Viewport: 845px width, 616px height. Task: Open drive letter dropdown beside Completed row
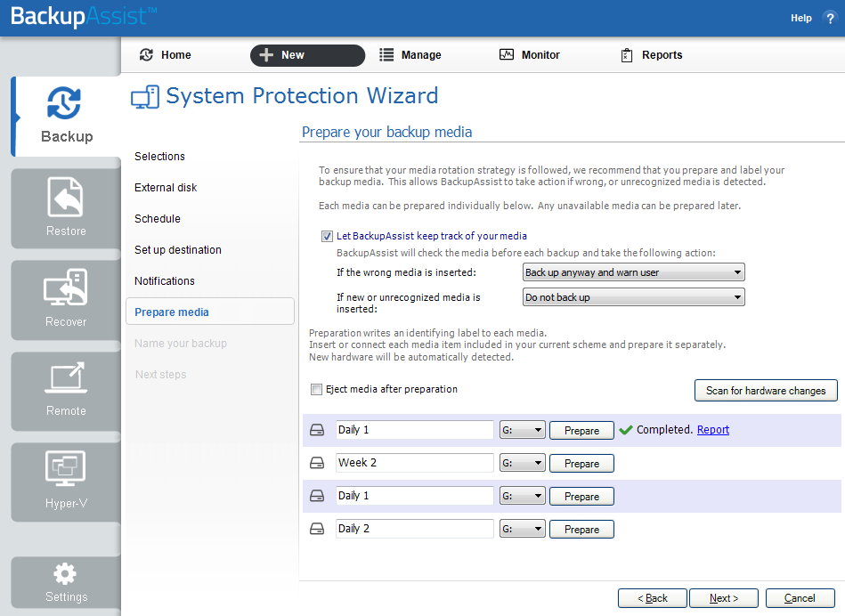click(522, 430)
